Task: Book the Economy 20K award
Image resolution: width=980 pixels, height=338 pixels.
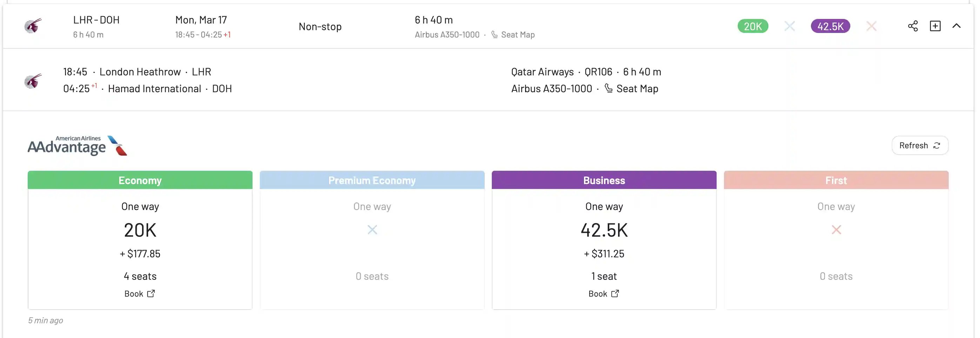Action: [140, 293]
